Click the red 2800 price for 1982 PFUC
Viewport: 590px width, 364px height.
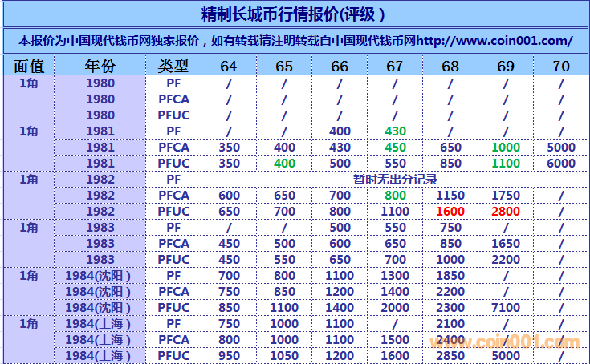tap(506, 212)
